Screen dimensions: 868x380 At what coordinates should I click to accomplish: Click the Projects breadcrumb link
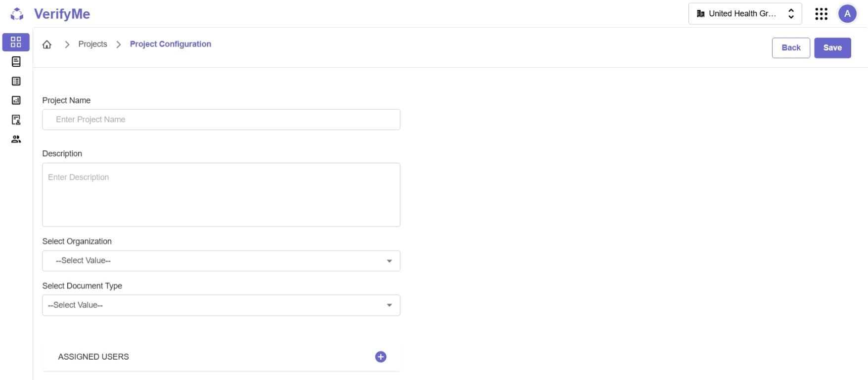point(92,44)
